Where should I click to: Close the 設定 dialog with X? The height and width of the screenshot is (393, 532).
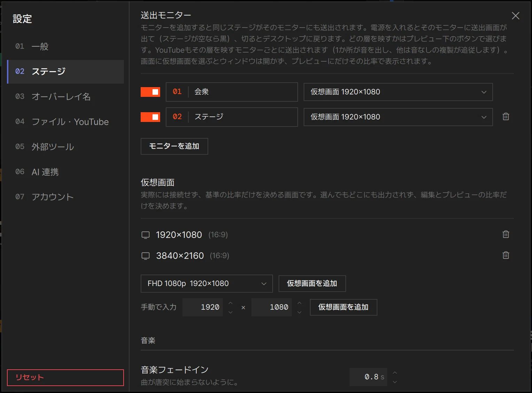pyautogui.click(x=516, y=16)
